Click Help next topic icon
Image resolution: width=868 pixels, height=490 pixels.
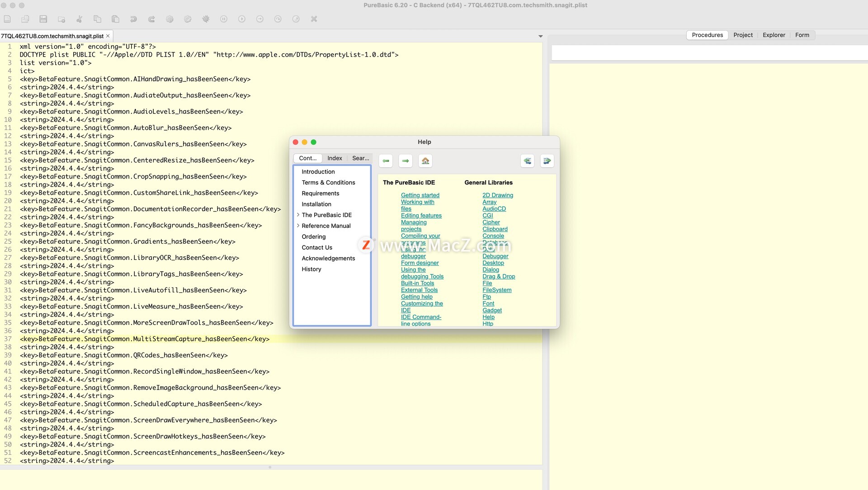(x=547, y=161)
